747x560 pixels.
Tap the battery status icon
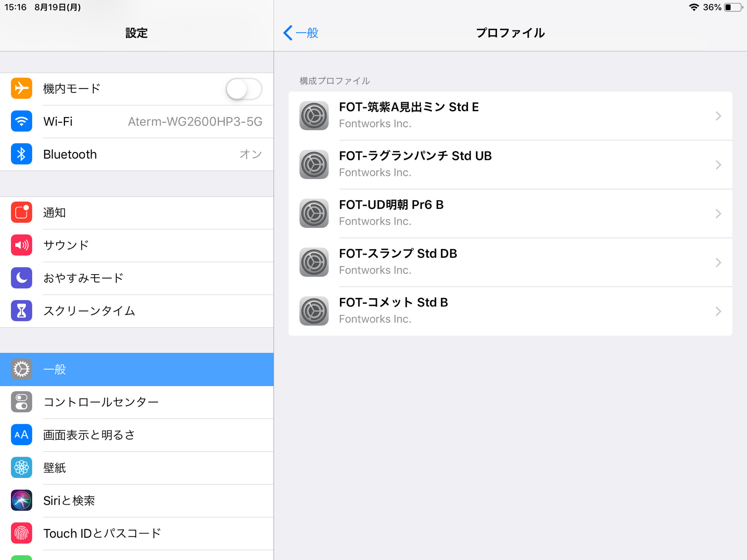coord(733,7)
